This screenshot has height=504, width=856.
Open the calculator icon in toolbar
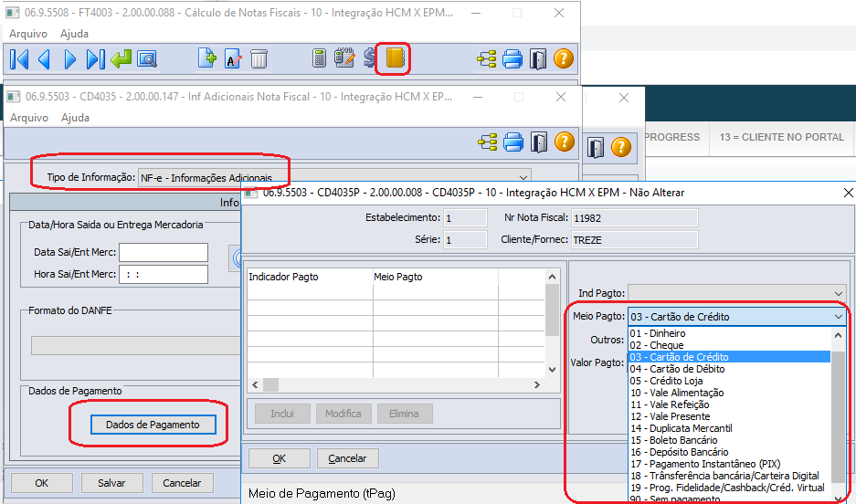[x=320, y=59]
